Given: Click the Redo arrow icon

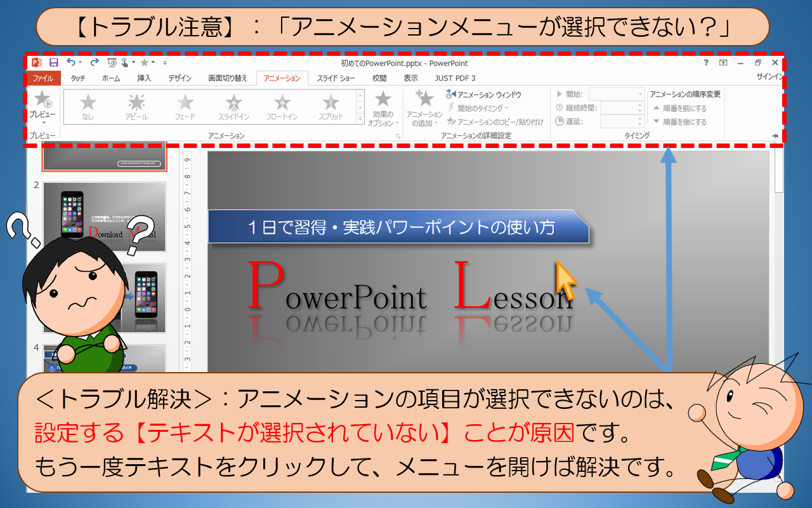Looking at the screenshot, I should [x=95, y=62].
